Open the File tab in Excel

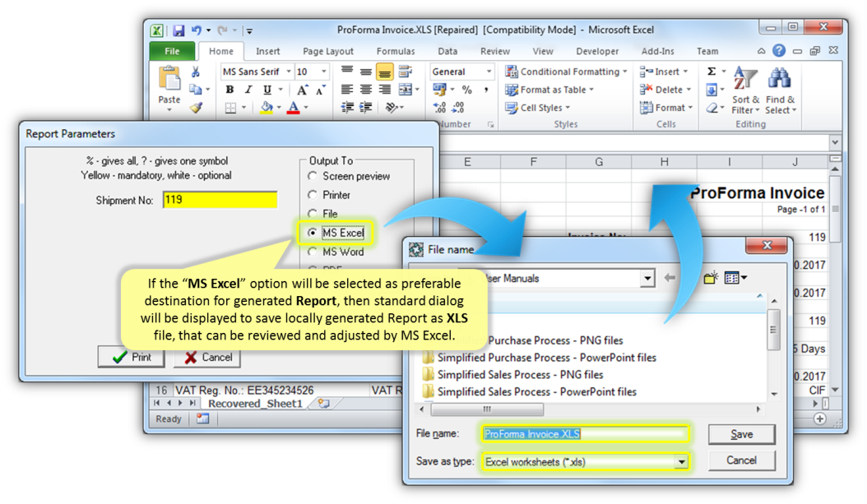(172, 51)
